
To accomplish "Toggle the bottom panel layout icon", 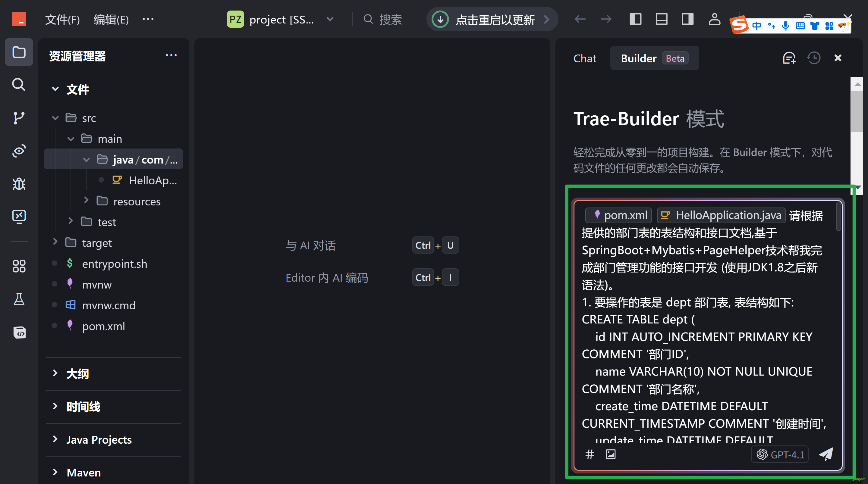I will 662,19.
